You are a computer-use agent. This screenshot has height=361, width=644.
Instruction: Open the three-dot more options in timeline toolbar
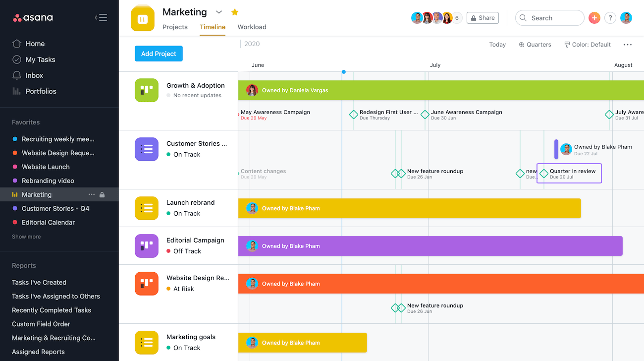point(628,45)
